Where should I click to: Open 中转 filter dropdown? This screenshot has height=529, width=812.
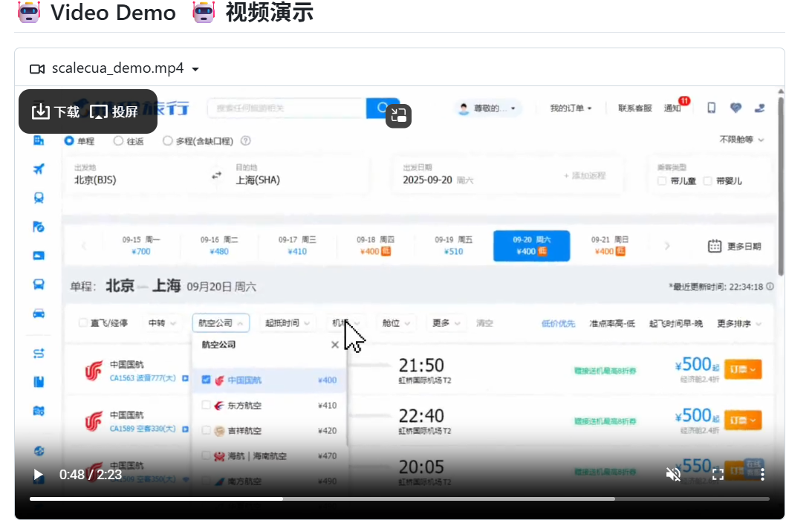(162, 322)
